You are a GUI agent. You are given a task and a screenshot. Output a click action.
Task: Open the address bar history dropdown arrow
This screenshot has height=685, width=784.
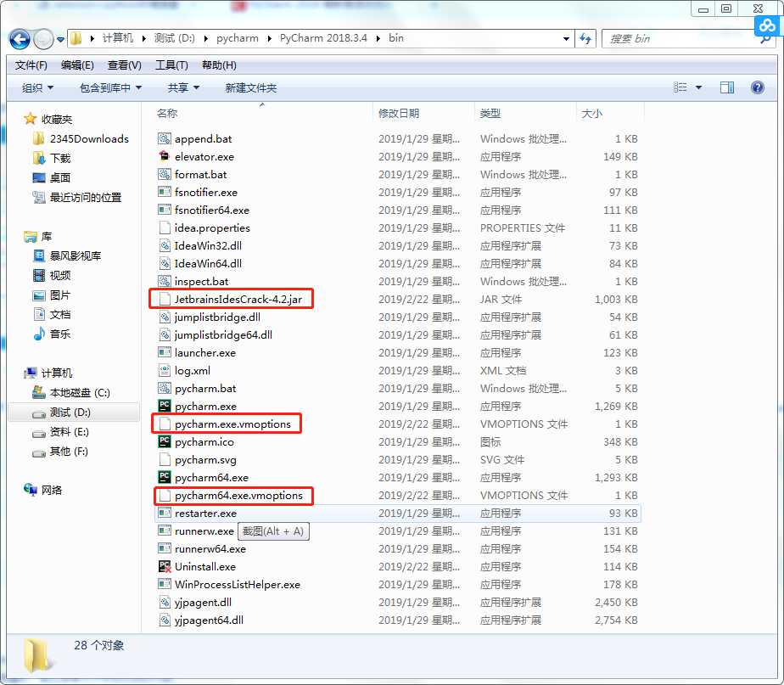[x=566, y=38]
